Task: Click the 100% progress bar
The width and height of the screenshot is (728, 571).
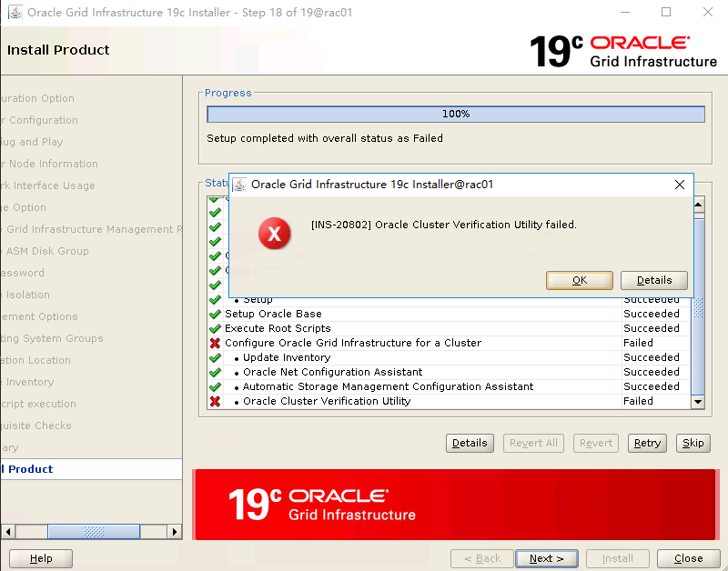Action: [456, 114]
